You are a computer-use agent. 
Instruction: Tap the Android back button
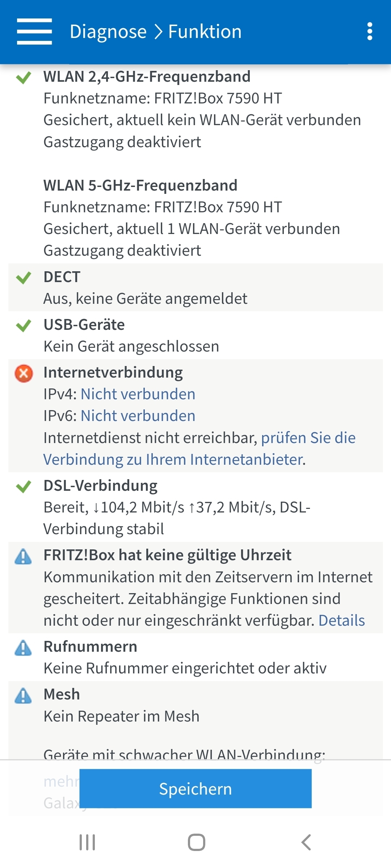(x=306, y=842)
